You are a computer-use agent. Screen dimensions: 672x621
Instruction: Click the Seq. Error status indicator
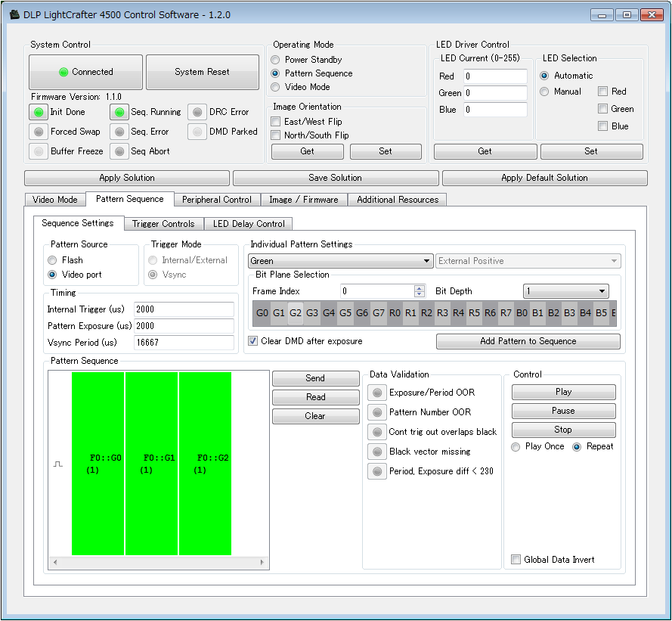click(x=119, y=132)
